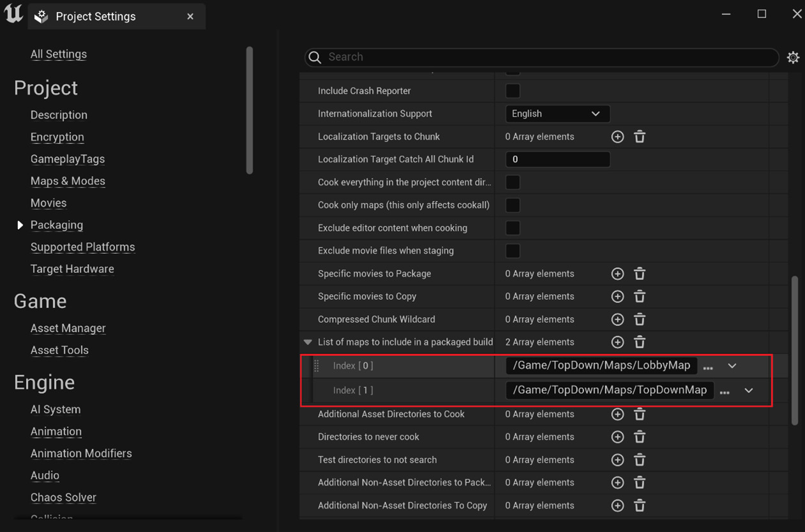Go to Chaos Solver settings

tap(63, 498)
